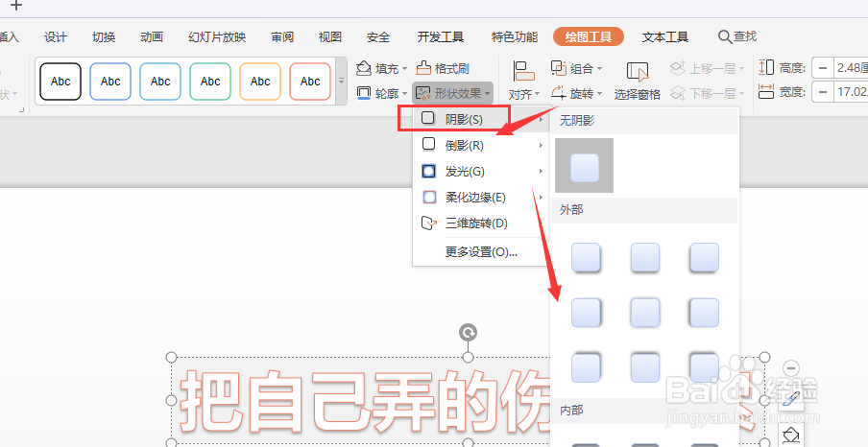Edit the 高度 height field
Screen dimensions: 868x447
(x=851, y=68)
